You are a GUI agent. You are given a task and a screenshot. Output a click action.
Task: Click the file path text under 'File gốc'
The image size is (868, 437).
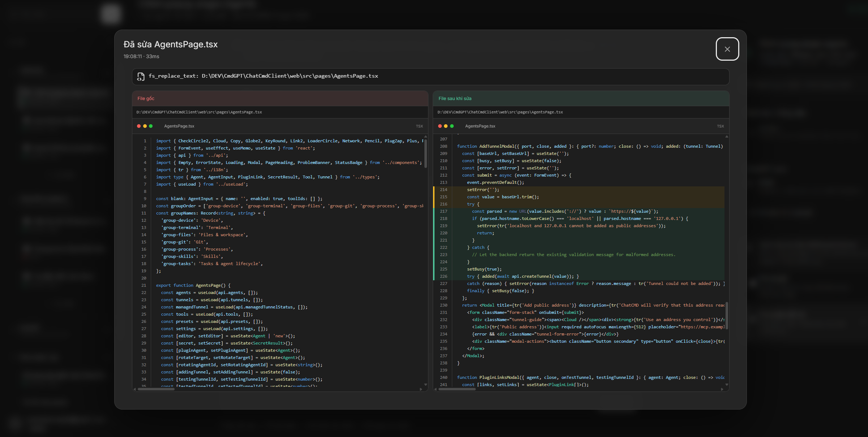pyautogui.click(x=199, y=112)
